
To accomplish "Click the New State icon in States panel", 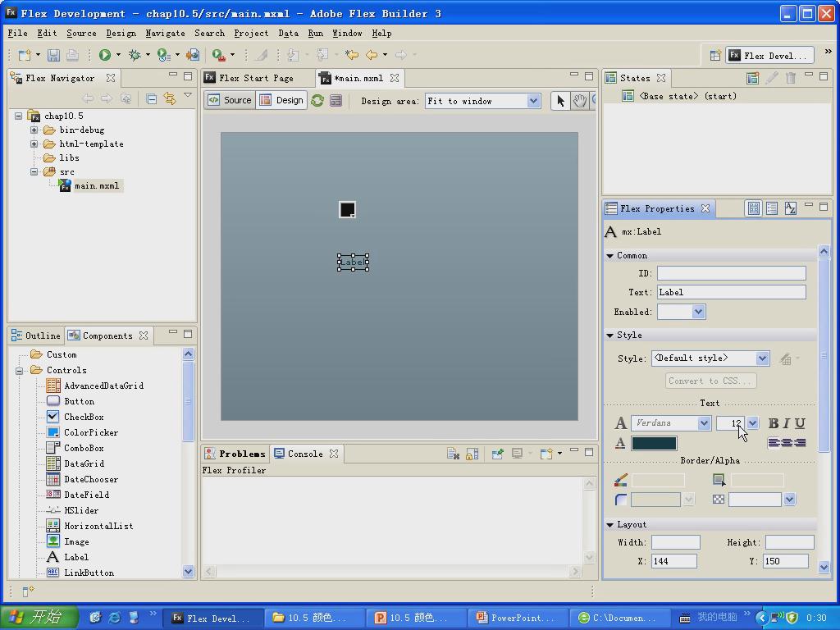I will point(752,78).
